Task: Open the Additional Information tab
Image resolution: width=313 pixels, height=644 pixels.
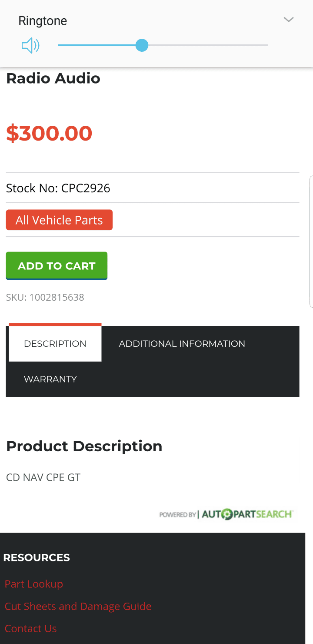Action: (x=182, y=344)
